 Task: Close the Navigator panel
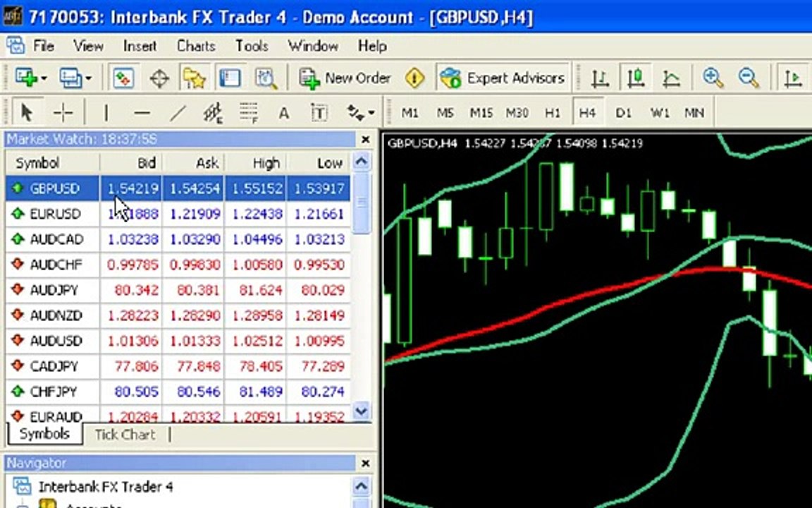coord(366,463)
